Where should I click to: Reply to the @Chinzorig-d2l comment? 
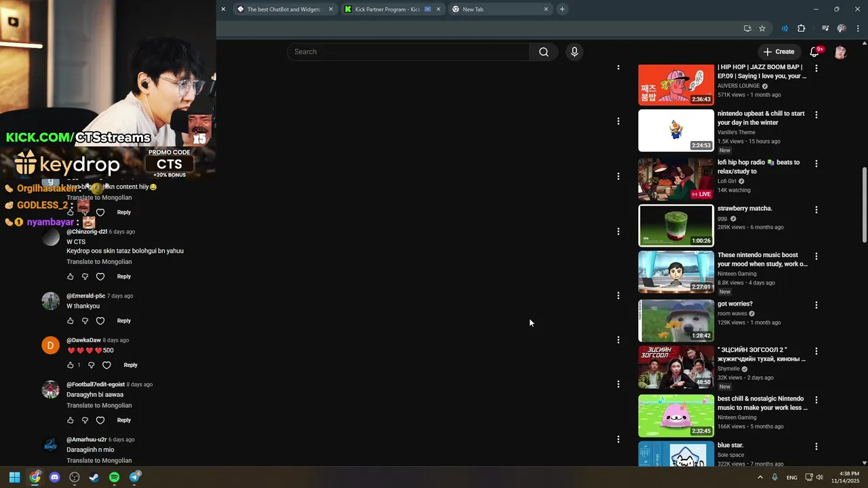pos(123,277)
